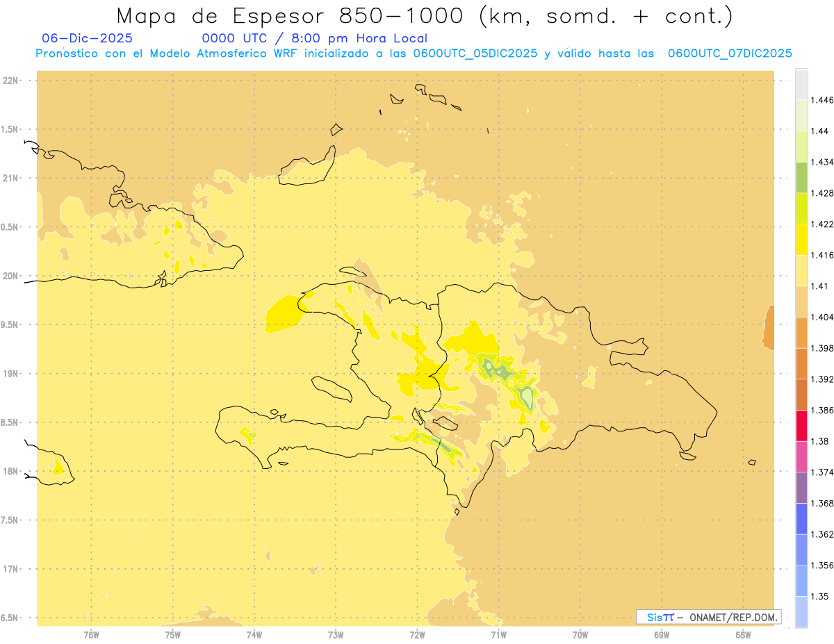Screen dimensions: 834x644
Task: Click the light gray swatch above 1.446
Action: 801,84
